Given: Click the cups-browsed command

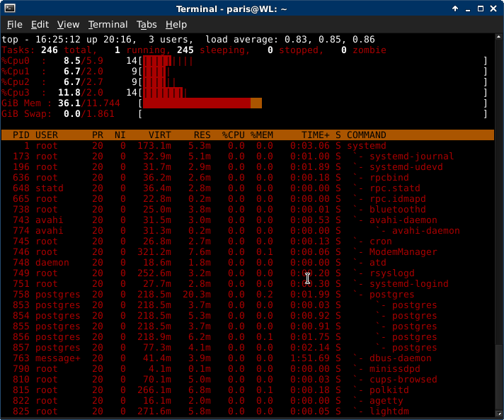Looking at the screenshot, I should (403, 379).
